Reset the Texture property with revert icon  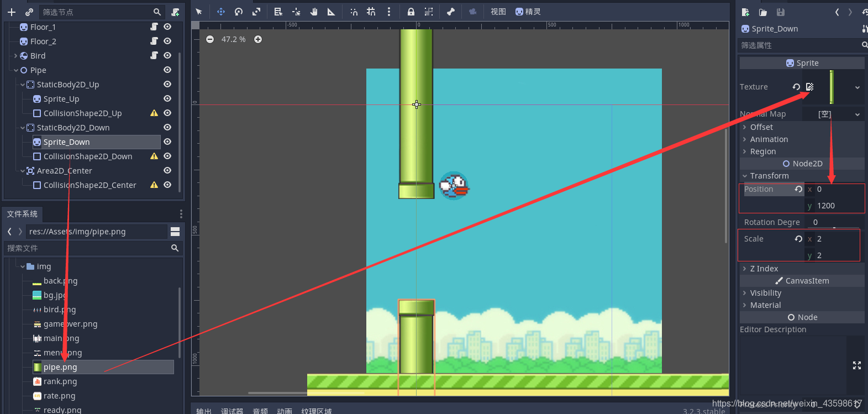click(796, 87)
